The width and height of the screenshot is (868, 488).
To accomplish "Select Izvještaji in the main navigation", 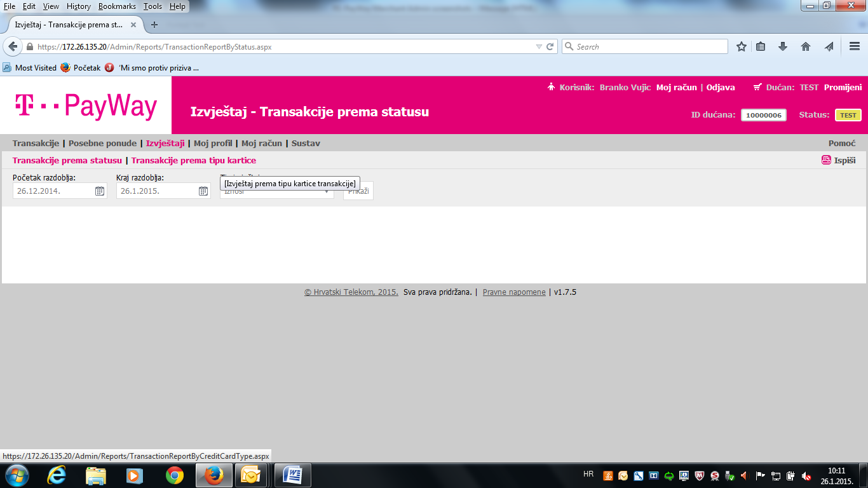I will tap(165, 143).
